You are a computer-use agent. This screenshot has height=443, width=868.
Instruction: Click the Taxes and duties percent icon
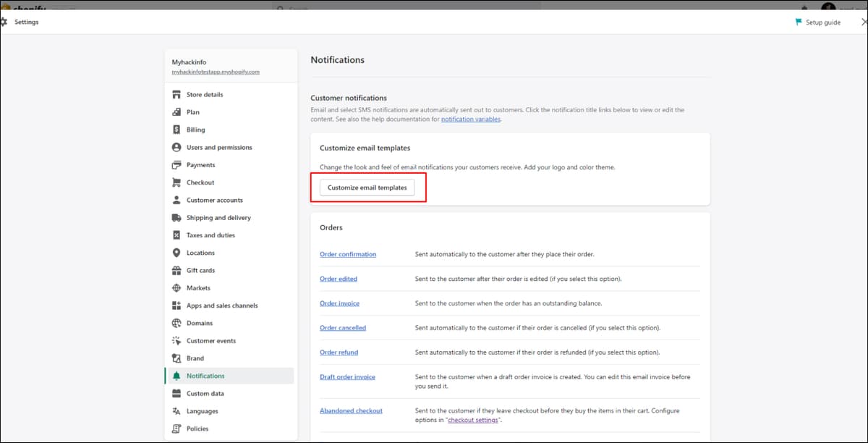pos(176,235)
